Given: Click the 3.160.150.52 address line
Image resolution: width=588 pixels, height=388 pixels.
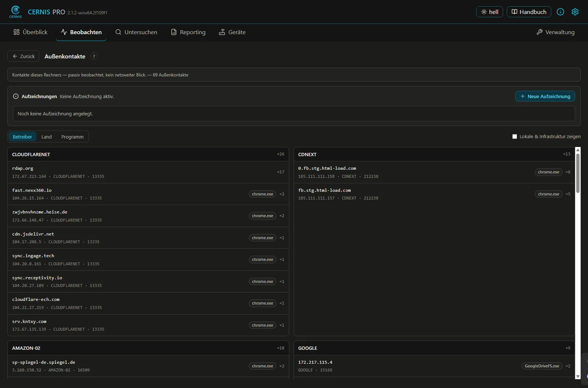Looking at the screenshot, I should 51,370.
